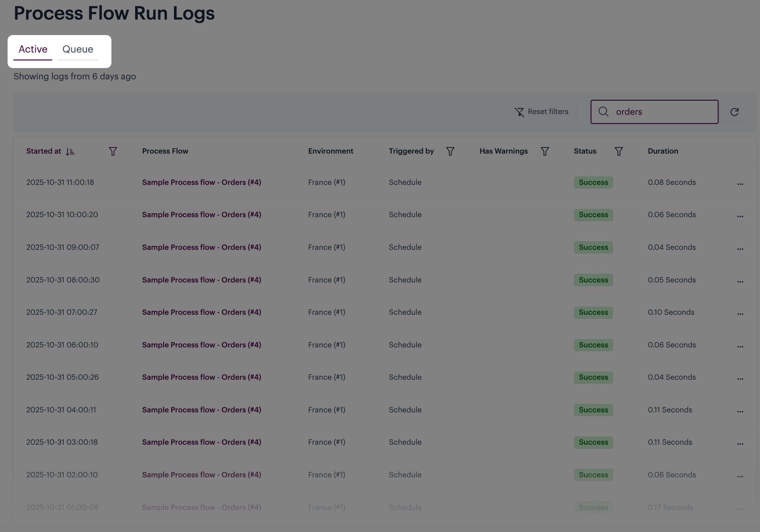Open three-dot menu for 10:00:20 run
The height and width of the screenshot is (532, 760).
coord(740,216)
